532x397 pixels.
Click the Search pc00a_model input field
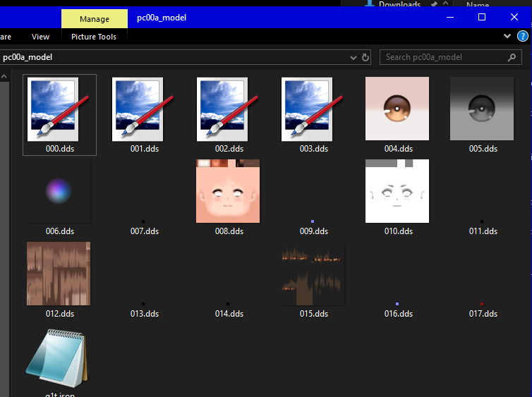(451, 57)
